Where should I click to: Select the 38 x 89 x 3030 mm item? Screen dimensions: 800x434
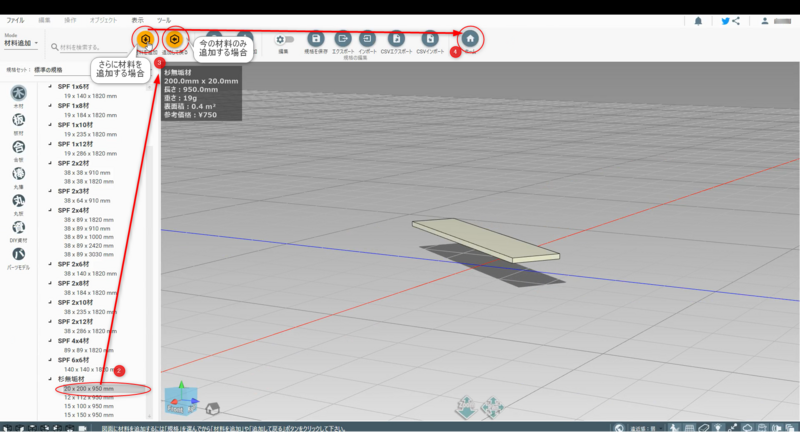pos(89,254)
